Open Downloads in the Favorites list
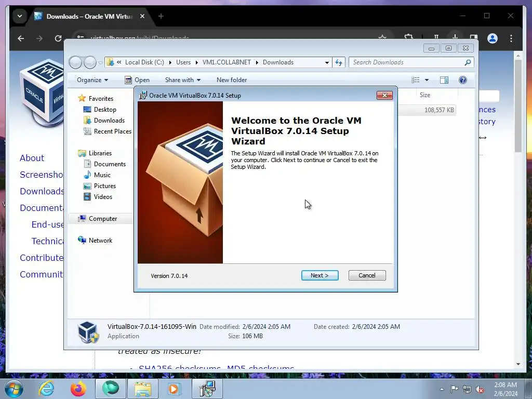 (x=109, y=121)
